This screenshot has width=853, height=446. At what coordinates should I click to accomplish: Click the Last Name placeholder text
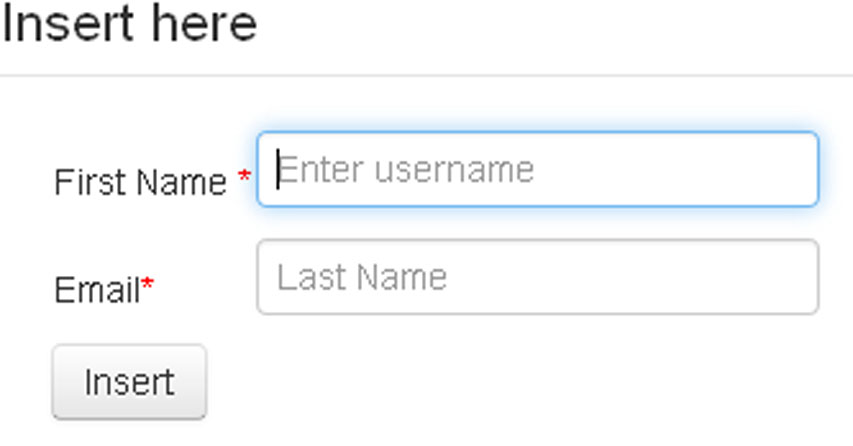point(362,277)
